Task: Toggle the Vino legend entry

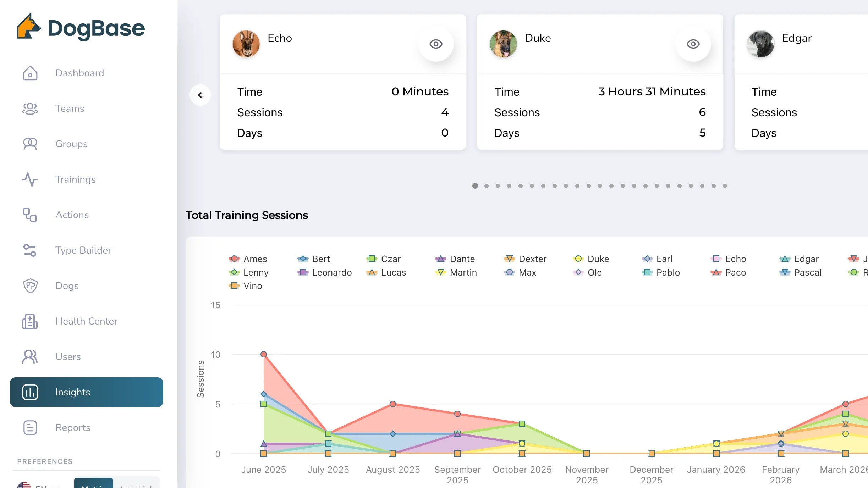Action: pyautogui.click(x=246, y=286)
